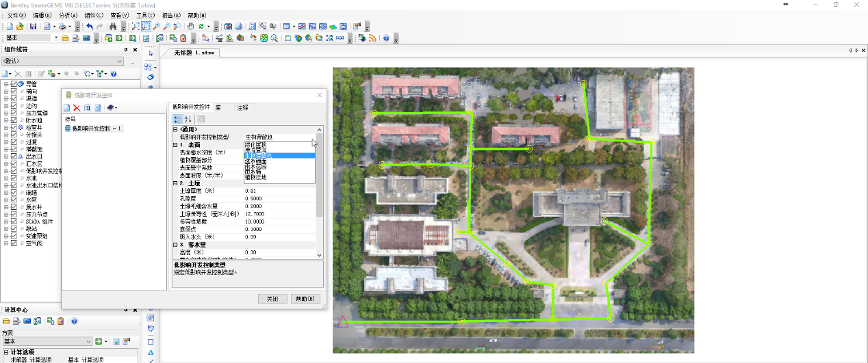Viewport: 868px width, 363px height.
Task: Toggle the 压力节点 checkbox
Action: (x=14, y=215)
